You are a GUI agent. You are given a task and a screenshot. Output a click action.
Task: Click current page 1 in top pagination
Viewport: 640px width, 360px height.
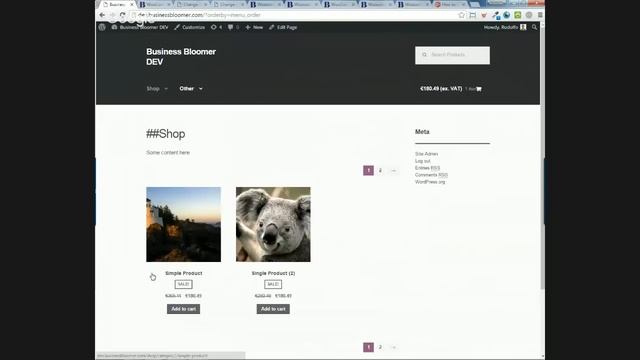click(368, 171)
